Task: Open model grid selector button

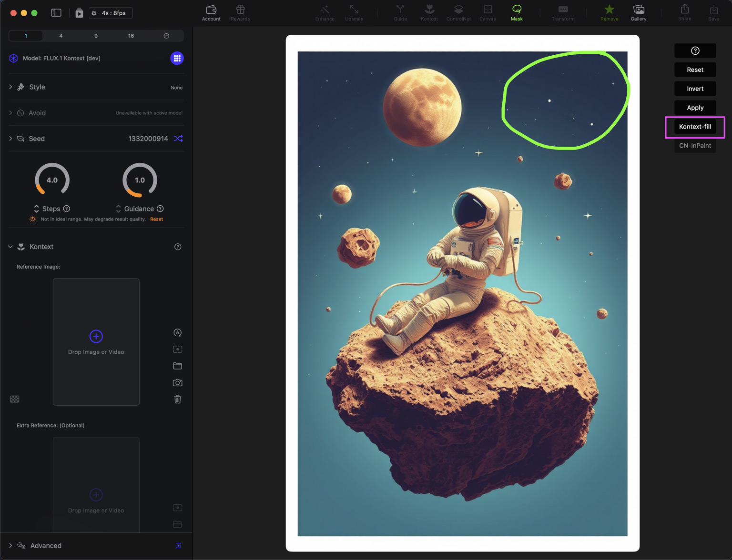Action: tap(177, 58)
